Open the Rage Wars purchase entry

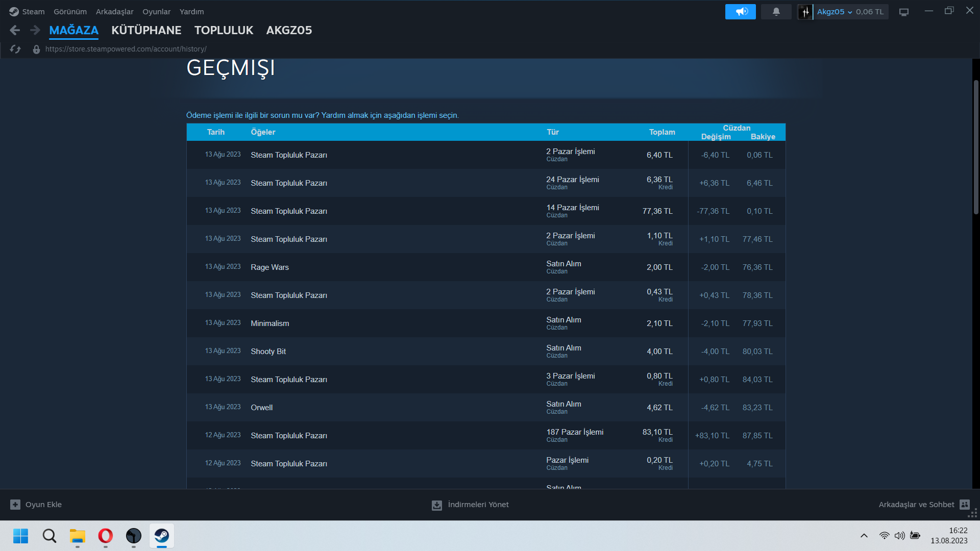269,267
